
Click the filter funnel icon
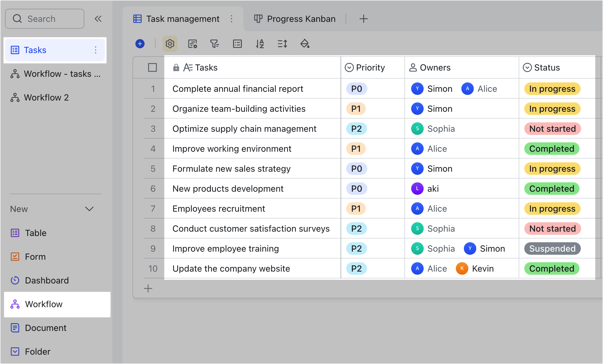(215, 44)
